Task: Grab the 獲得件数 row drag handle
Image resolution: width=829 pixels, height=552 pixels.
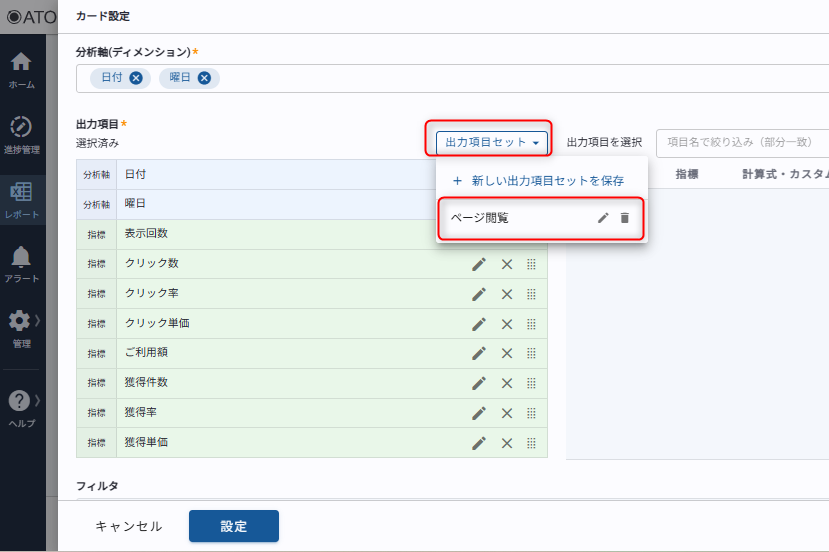Action: [531, 383]
